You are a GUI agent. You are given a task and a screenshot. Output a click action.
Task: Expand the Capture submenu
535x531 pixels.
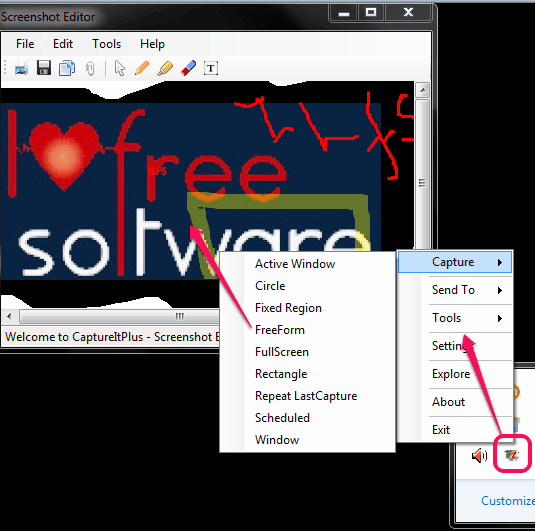point(455,262)
